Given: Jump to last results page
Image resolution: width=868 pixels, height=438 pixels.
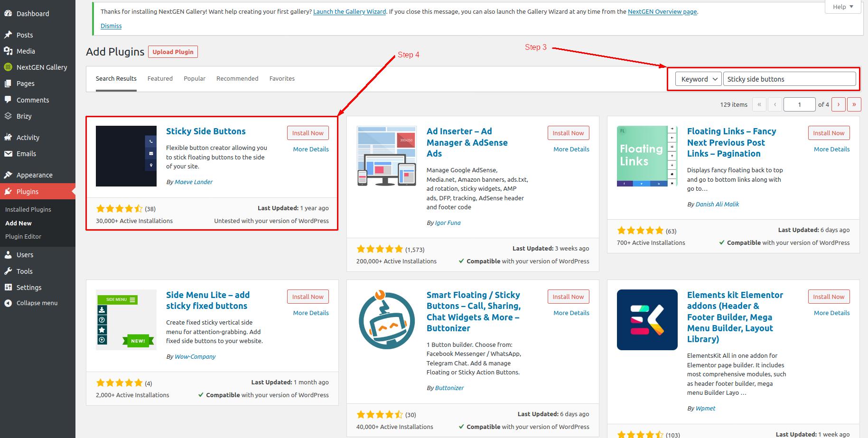Looking at the screenshot, I should [x=854, y=104].
